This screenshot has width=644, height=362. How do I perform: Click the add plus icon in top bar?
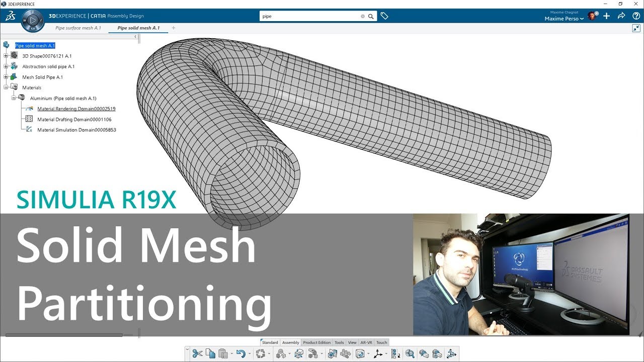(606, 16)
